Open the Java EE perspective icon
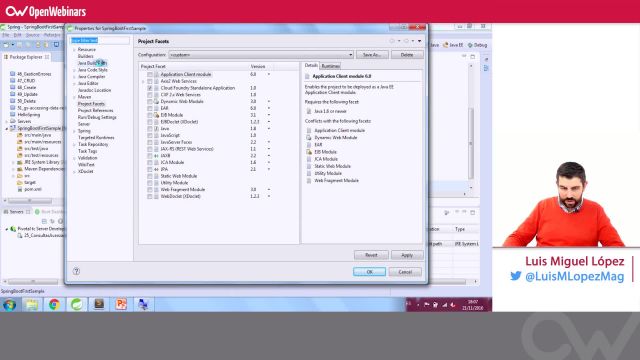Screen dimensions: 640x360 [446, 45]
